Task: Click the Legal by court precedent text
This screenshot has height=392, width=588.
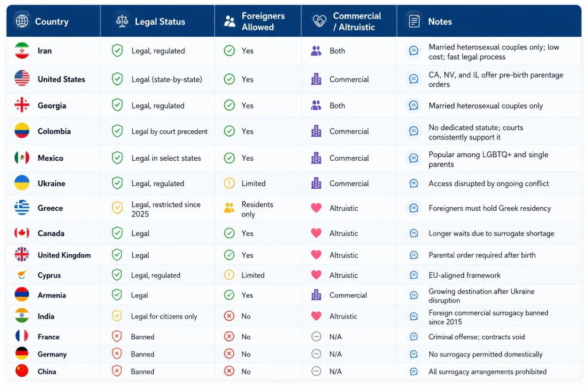Action: (169, 131)
